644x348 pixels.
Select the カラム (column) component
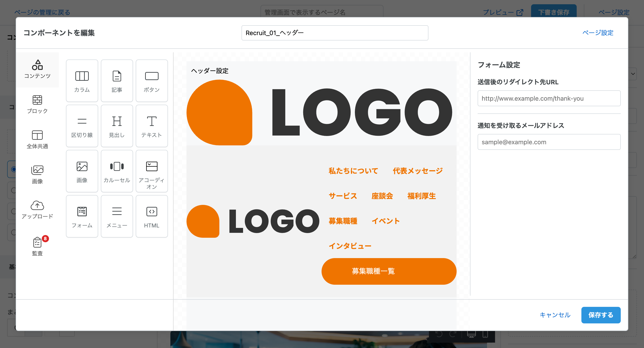[82, 81]
